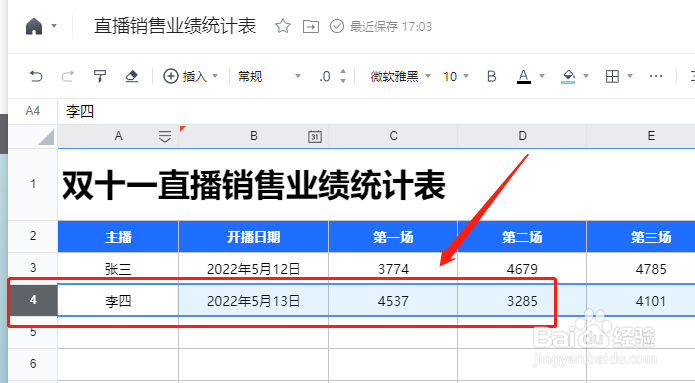The image size is (695, 383).
Task: Select the format painter tool
Action: [x=100, y=76]
